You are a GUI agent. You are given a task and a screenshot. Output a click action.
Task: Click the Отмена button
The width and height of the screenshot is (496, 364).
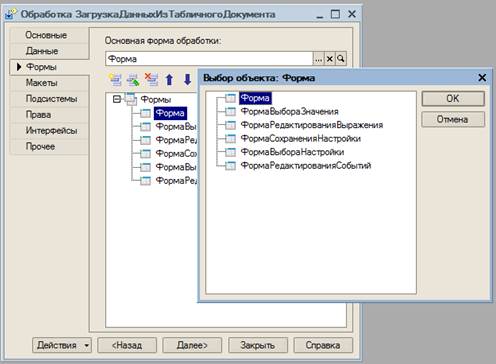click(x=453, y=119)
